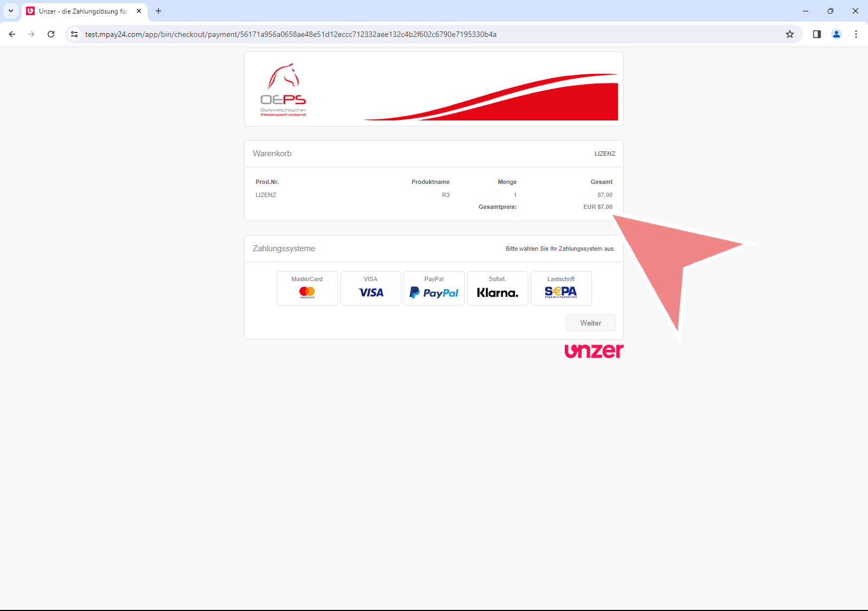Select Sofort Klarna payment option
The height and width of the screenshot is (611, 868).
point(497,288)
